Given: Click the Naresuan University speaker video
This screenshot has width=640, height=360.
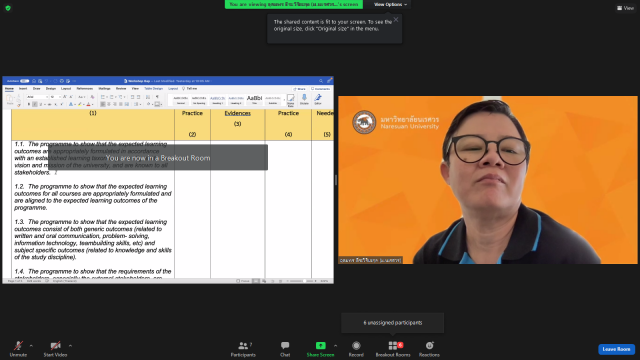Looking at the screenshot, I should pyautogui.click(x=488, y=180).
